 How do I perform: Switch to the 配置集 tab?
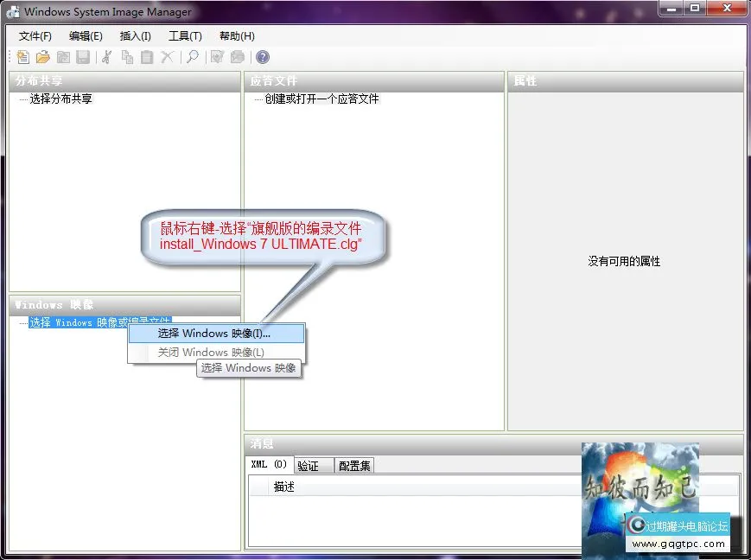[354, 464]
